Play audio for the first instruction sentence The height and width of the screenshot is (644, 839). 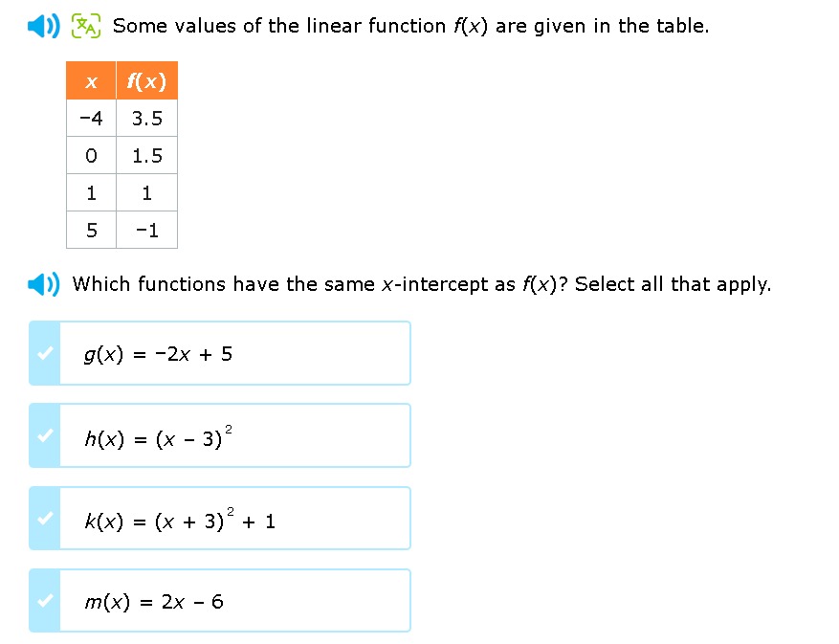pyautogui.click(x=43, y=26)
